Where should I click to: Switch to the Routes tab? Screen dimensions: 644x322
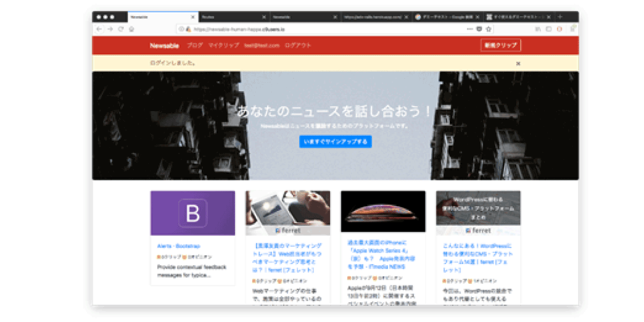click(x=234, y=17)
